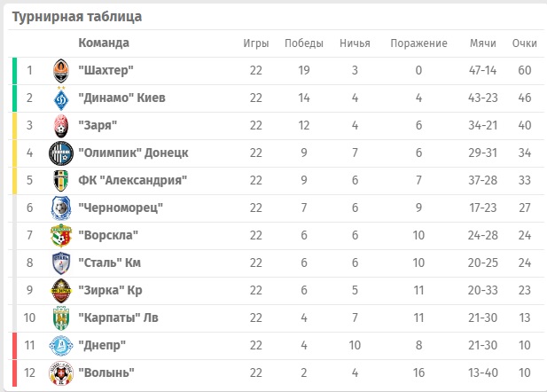
Task: Click the "Команда" column header
Action: click(104, 43)
